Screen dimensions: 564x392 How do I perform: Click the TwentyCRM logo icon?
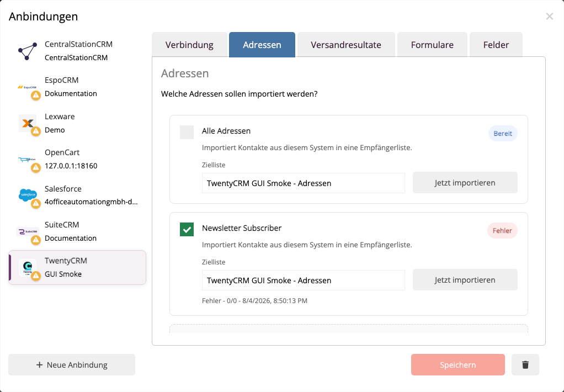coord(28,267)
